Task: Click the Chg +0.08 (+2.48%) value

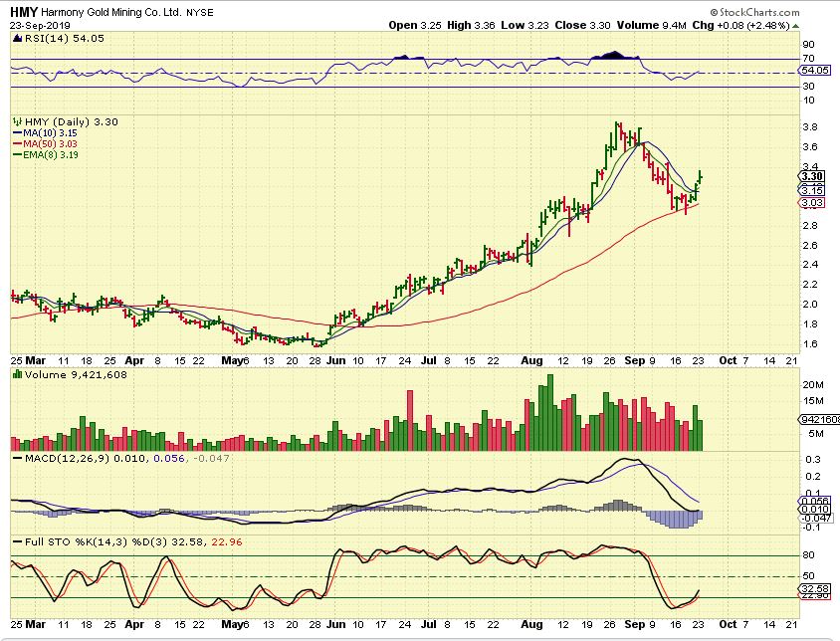Action: pyautogui.click(x=740, y=25)
